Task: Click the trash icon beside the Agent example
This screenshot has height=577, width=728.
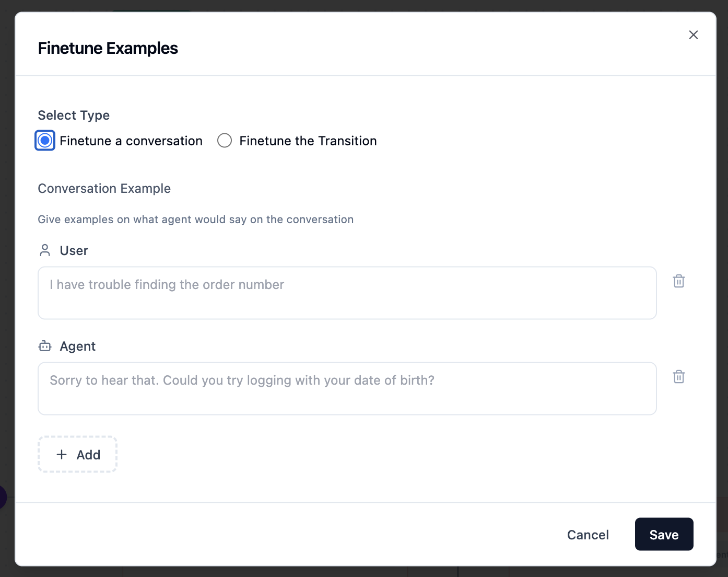Action: [678, 376]
